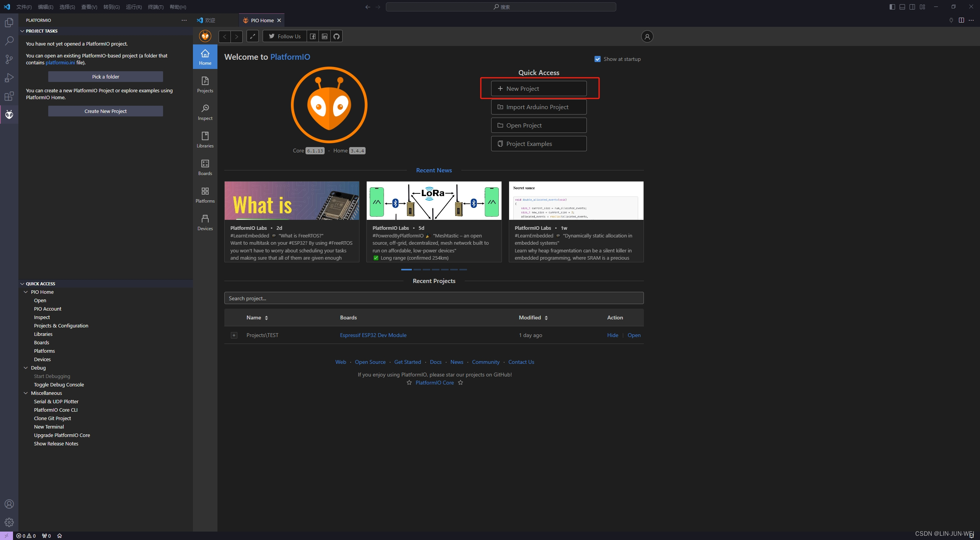Click the expand fullscreen arrows icon
Viewport: 980px width, 540px height.
click(x=253, y=36)
